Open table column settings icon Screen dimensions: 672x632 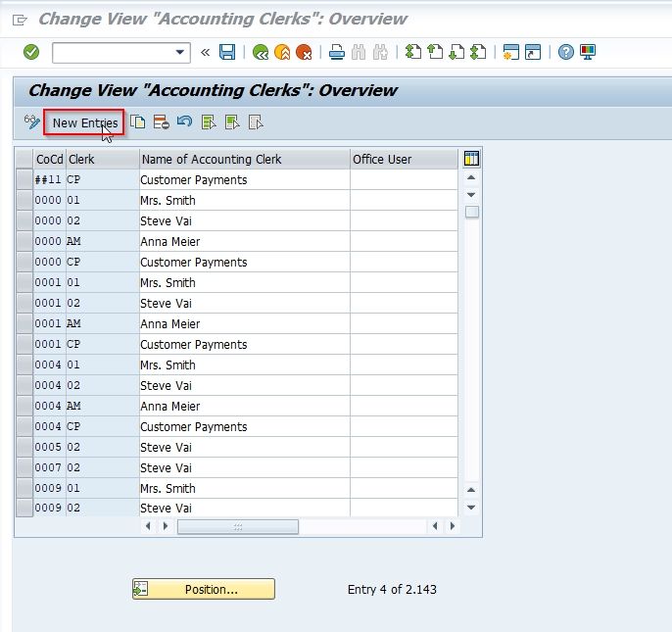click(x=471, y=159)
